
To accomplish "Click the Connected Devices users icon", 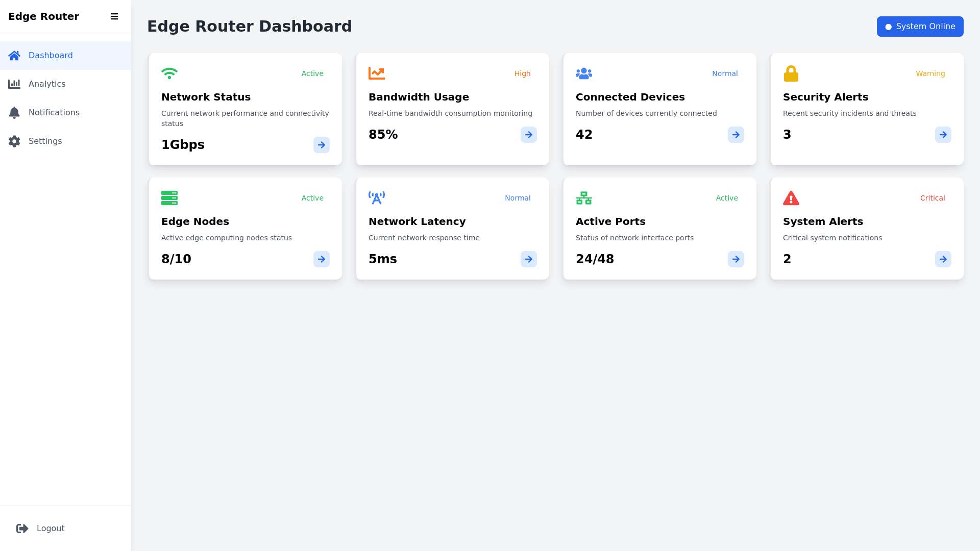I will coord(584,73).
